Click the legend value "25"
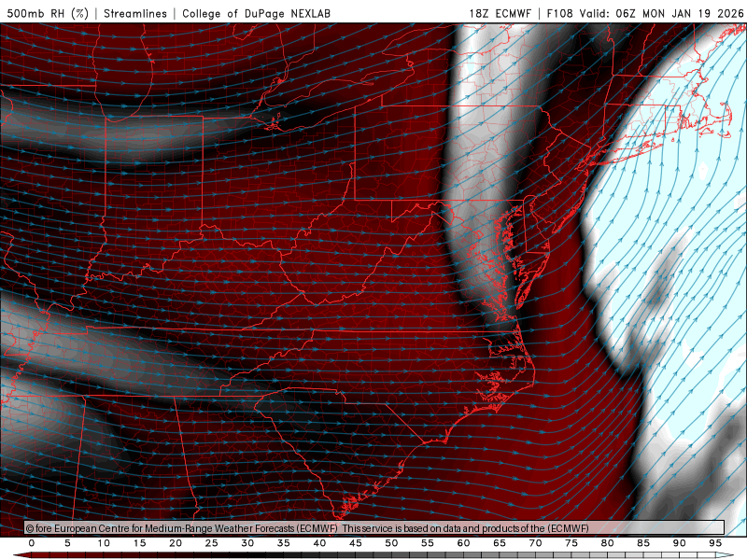Screen dimensions: 747x560 (212, 543)
